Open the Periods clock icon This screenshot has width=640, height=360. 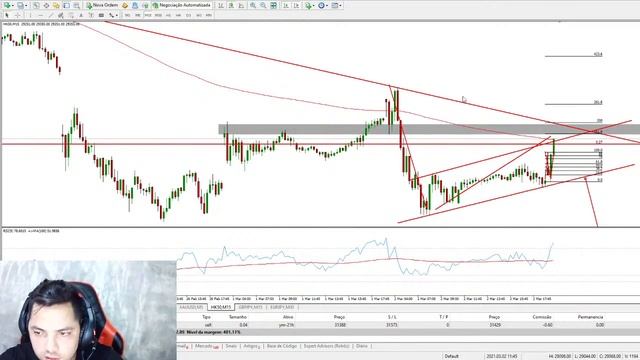[321, 5]
